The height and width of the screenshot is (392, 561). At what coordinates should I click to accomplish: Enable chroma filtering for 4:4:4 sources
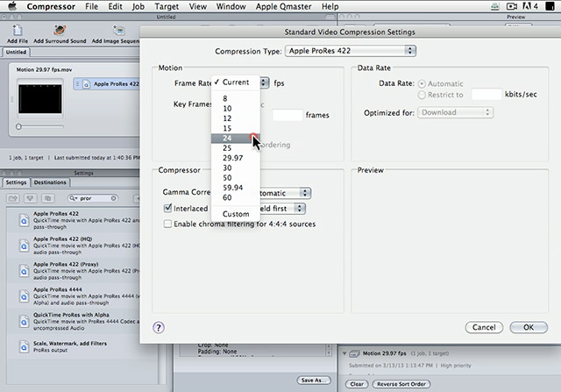tap(167, 224)
